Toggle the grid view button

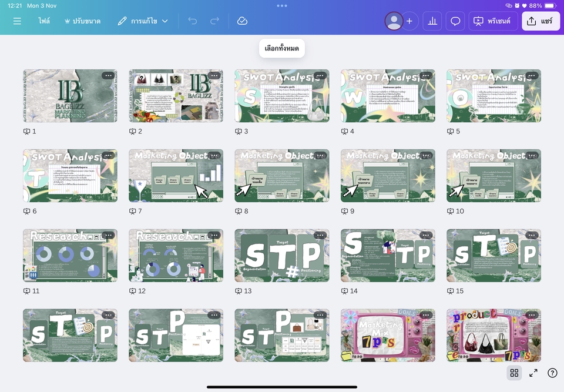coord(514,373)
